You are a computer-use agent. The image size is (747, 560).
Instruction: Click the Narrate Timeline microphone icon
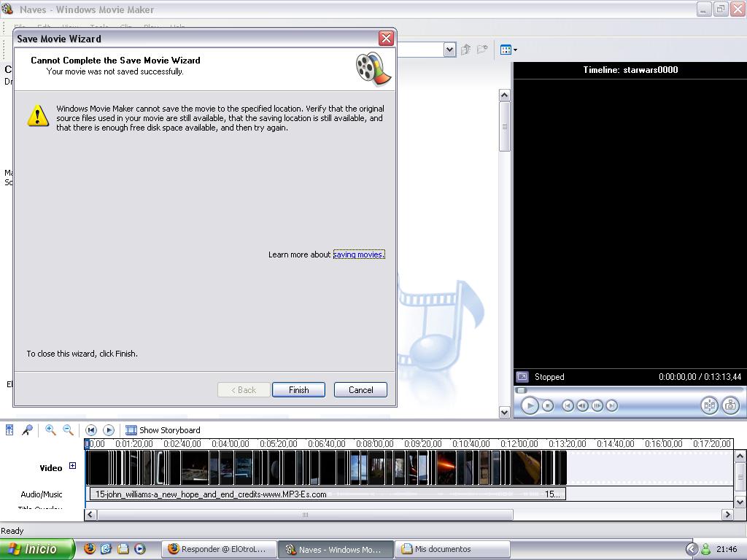pos(27,430)
